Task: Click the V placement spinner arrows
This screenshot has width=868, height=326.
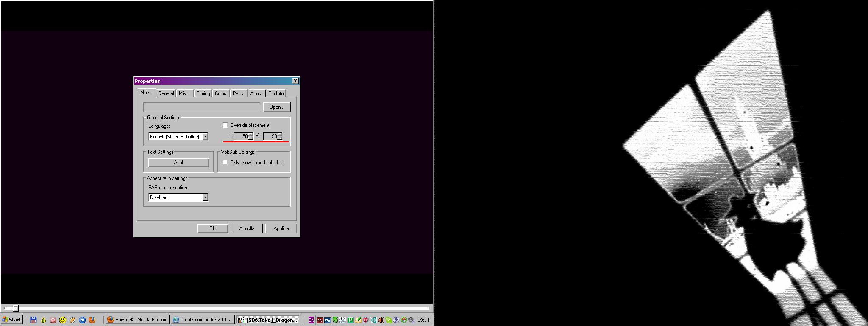Action: click(x=280, y=136)
